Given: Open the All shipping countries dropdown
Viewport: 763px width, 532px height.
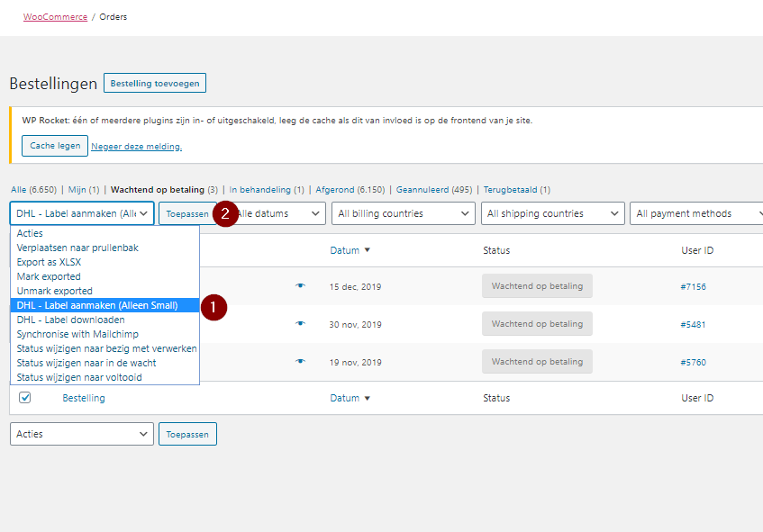Looking at the screenshot, I should click(x=553, y=213).
